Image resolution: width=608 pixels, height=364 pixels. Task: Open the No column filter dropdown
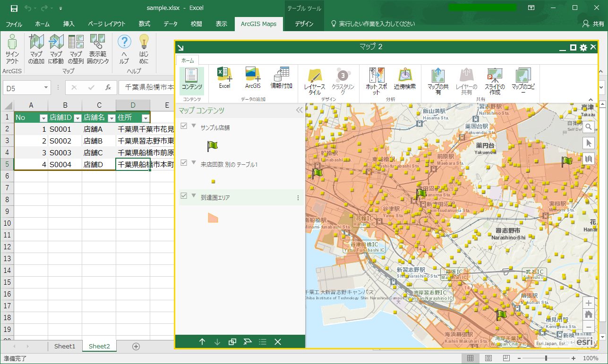[x=43, y=118]
